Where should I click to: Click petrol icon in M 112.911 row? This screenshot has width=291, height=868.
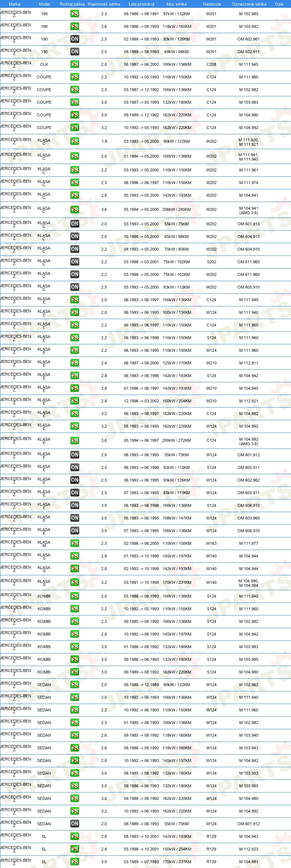[75, 363]
